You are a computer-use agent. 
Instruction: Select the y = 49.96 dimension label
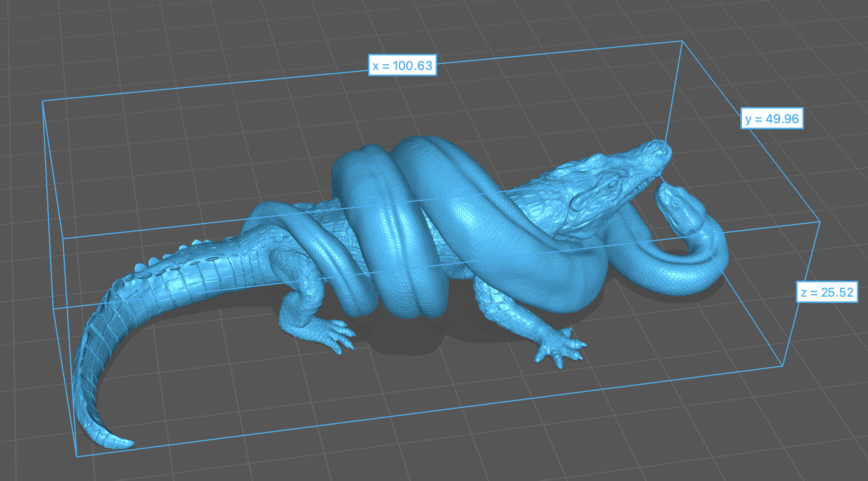[x=772, y=119]
